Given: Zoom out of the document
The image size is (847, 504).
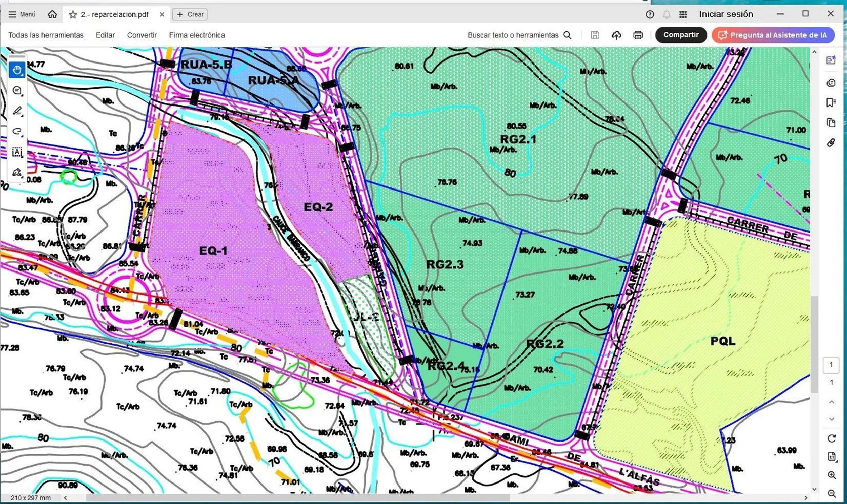Looking at the screenshot, I should click(832, 493).
